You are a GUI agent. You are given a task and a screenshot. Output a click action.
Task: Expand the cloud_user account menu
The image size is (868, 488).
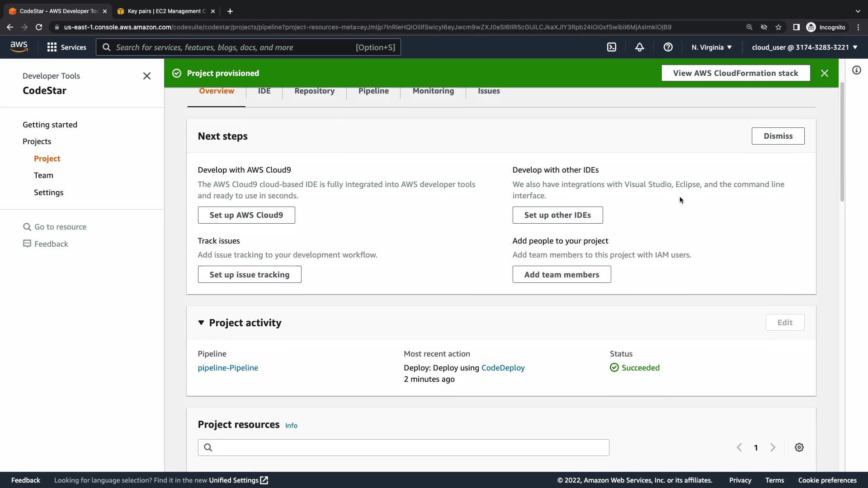pyautogui.click(x=805, y=47)
